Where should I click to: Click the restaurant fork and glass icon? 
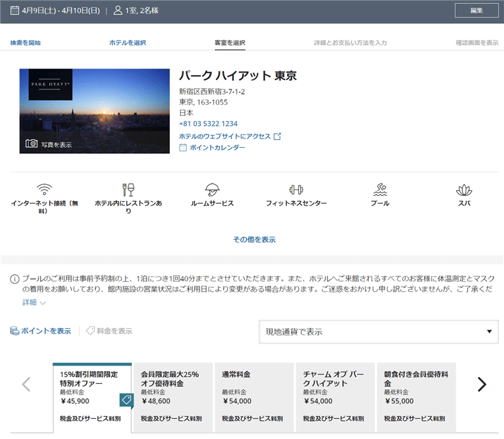pyautogui.click(x=128, y=189)
